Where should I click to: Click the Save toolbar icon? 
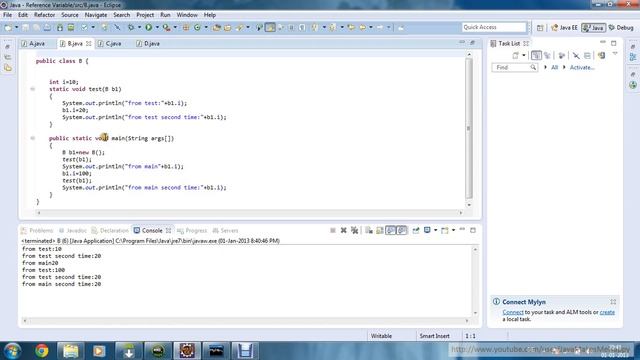[25, 27]
